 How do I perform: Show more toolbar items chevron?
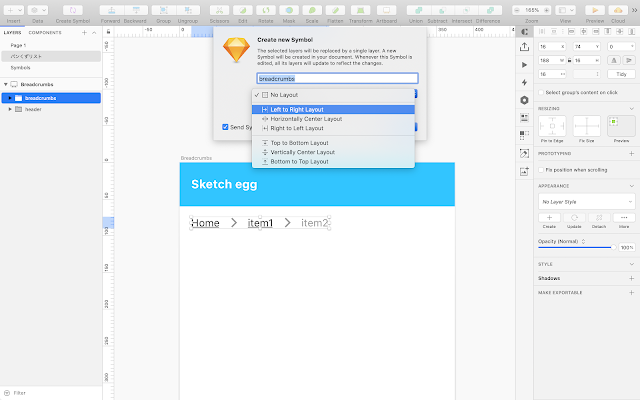634,10
